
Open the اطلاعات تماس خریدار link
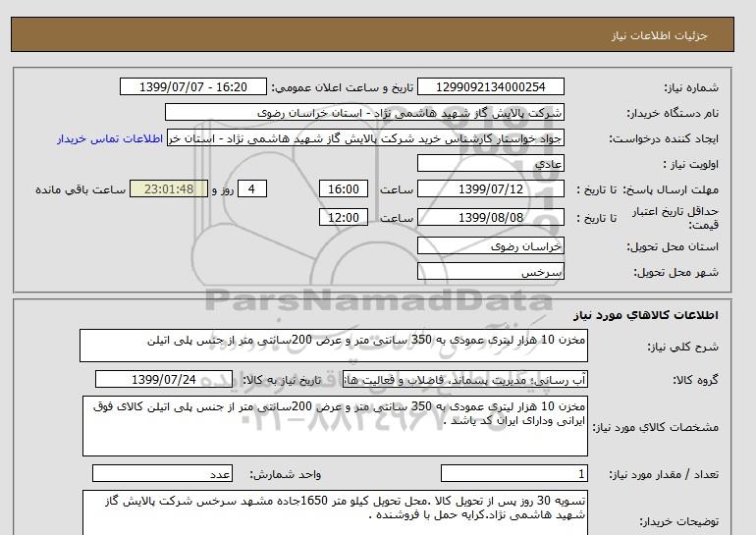coord(111,138)
